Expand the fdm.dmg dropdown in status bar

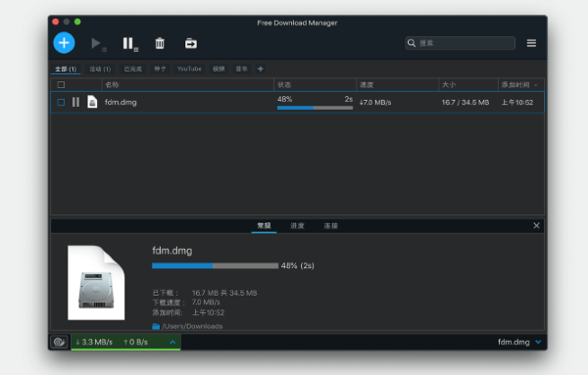538,342
